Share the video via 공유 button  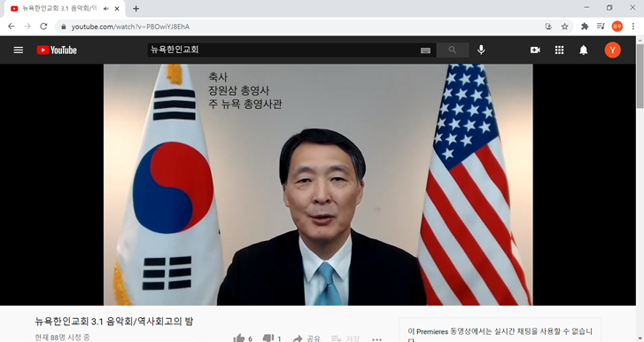[306, 338]
